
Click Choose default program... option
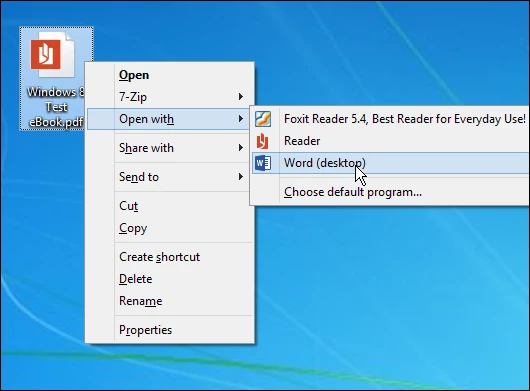(x=390, y=192)
